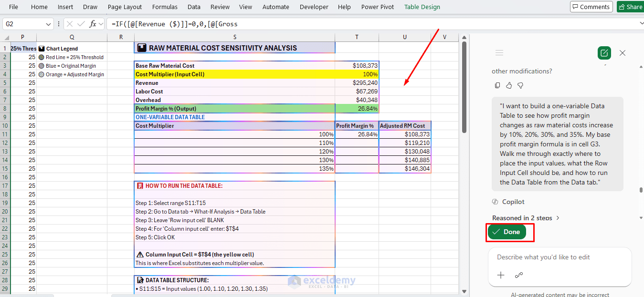Select the 110% Cost Multiplier cell
This screenshot has width=644, height=297.
(x=235, y=143)
